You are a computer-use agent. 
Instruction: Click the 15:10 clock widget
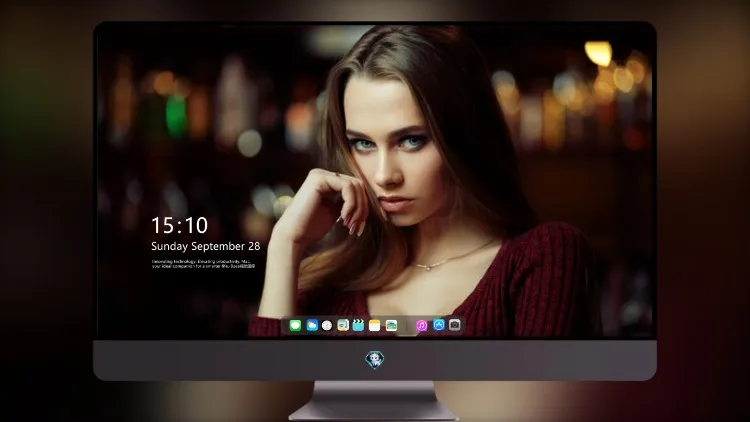tap(179, 225)
